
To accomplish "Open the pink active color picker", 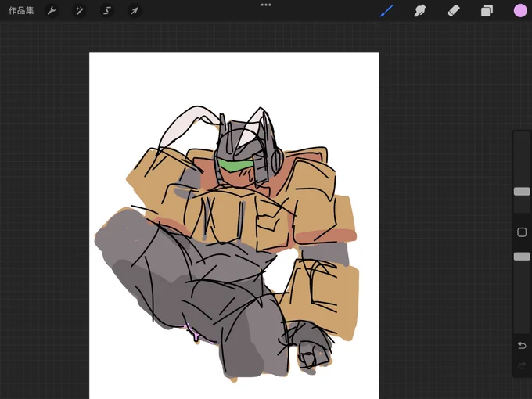I will click(519, 11).
